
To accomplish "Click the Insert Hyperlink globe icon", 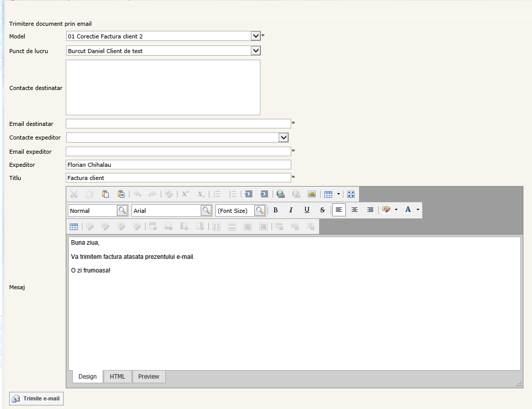I will click(x=281, y=194).
